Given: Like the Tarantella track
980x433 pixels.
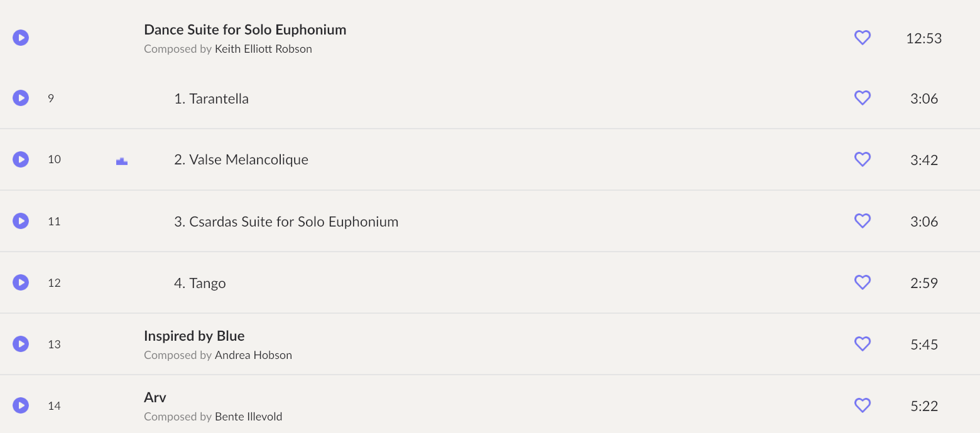Looking at the screenshot, I should click(x=863, y=98).
